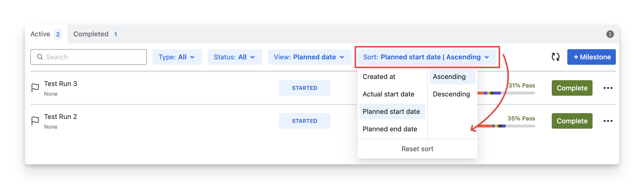Click the flag icon beside Test Run 2
Image resolution: width=644 pixels, height=189 pixels.
(x=35, y=121)
